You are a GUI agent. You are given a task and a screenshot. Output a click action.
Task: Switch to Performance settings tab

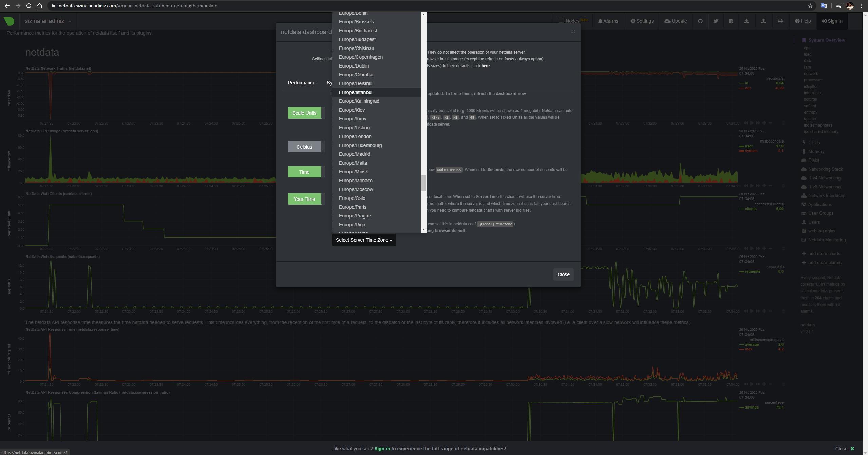pos(301,83)
